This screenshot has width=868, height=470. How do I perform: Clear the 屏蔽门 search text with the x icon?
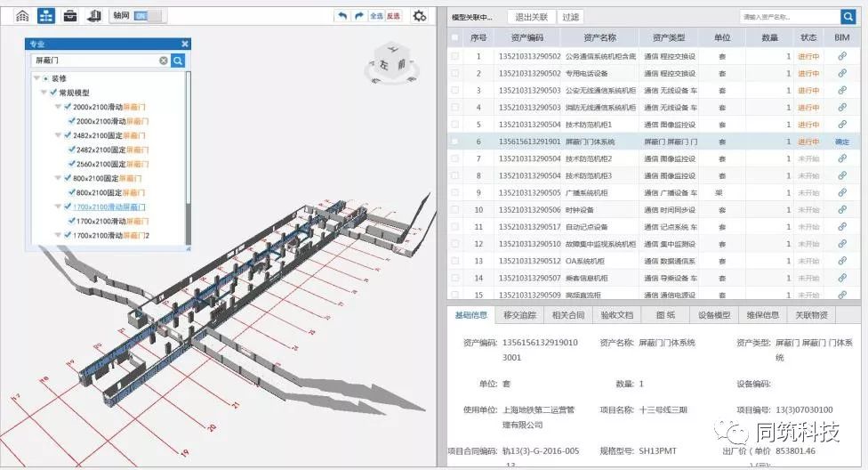coord(164,61)
